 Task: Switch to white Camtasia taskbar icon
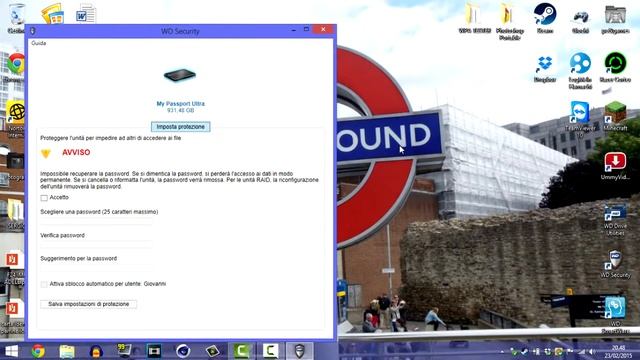coord(270,351)
